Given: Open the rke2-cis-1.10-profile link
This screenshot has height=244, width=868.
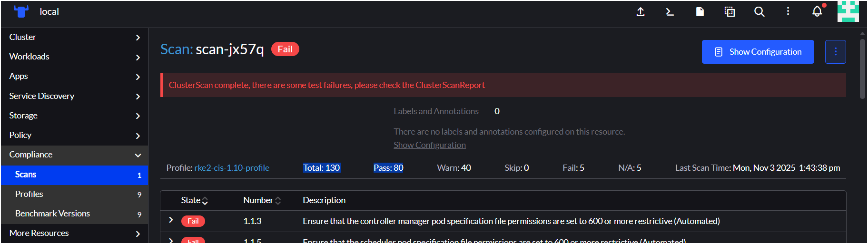Looking at the screenshot, I should tap(232, 168).
